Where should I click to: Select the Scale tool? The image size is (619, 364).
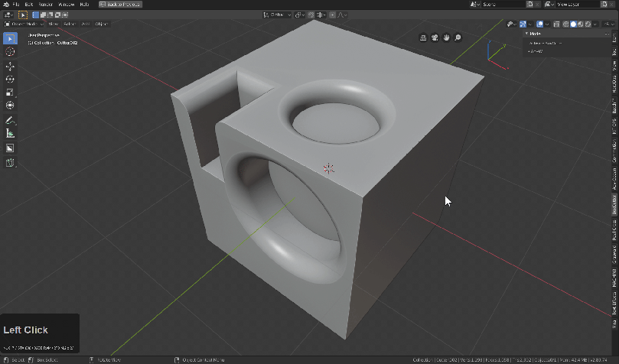pos(10,93)
